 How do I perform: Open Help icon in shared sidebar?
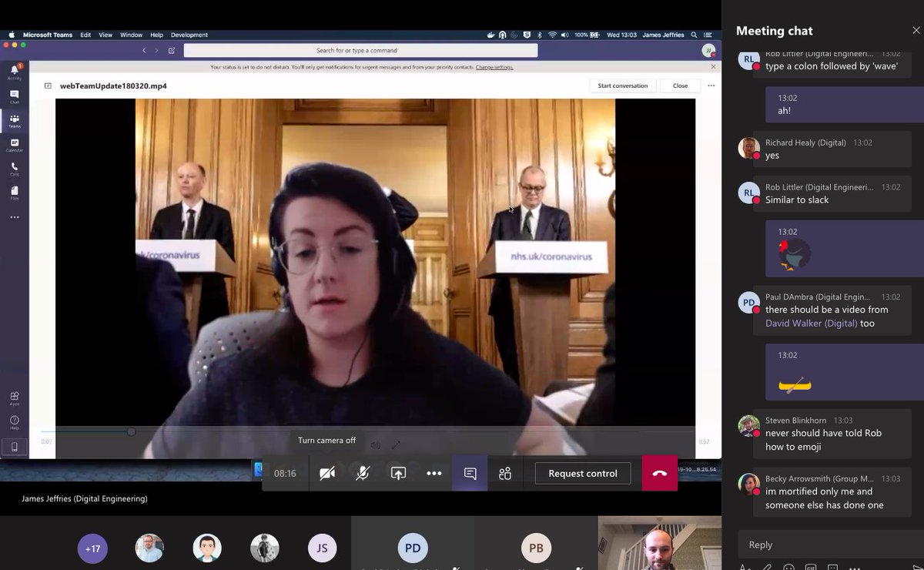[14, 422]
